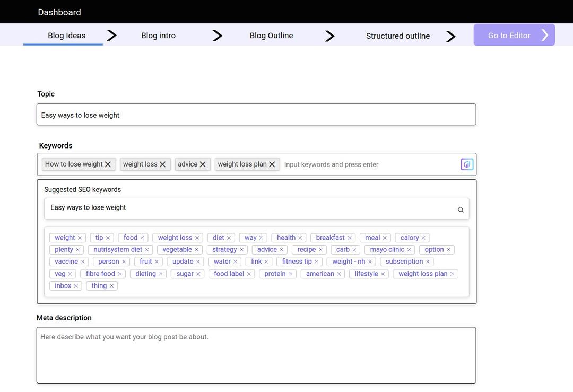Viewport: 573px width, 392px height.
Task: Switch to the Blog intro step
Action: [158, 36]
